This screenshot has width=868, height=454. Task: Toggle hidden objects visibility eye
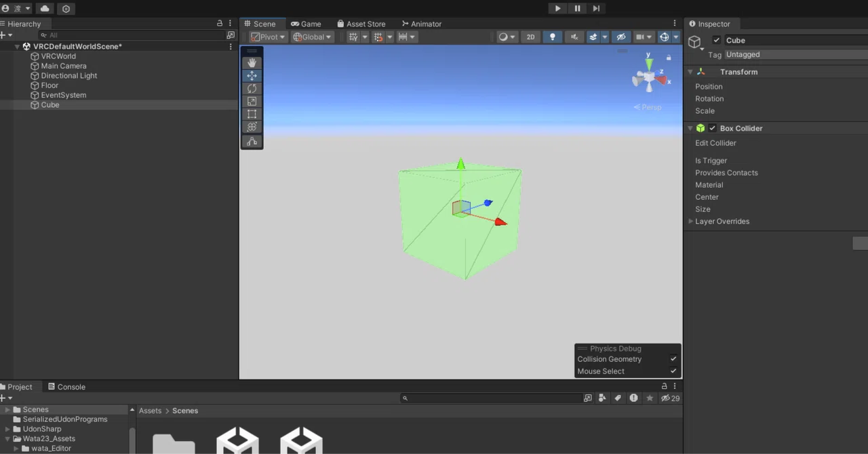coord(621,37)
